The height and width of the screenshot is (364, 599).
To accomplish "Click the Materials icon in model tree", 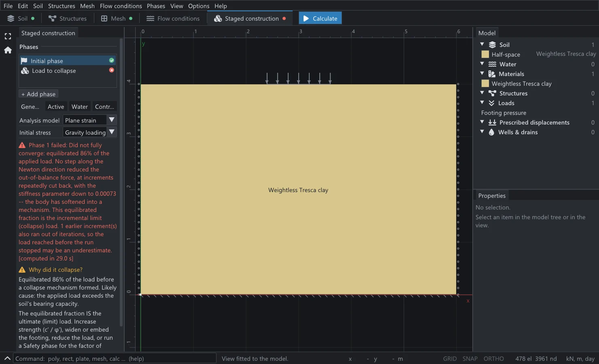I will pyautogui.click(x=492, y=74).
